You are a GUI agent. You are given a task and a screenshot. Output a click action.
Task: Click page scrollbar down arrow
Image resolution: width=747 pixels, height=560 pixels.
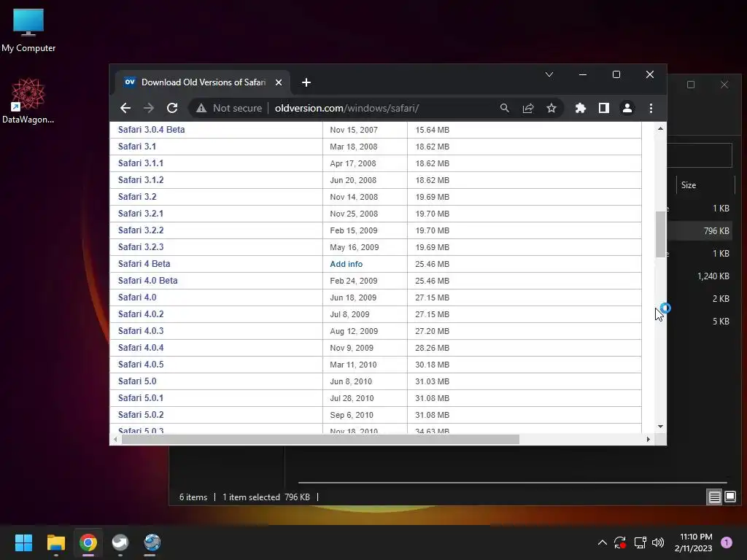[x=660, y=427]
